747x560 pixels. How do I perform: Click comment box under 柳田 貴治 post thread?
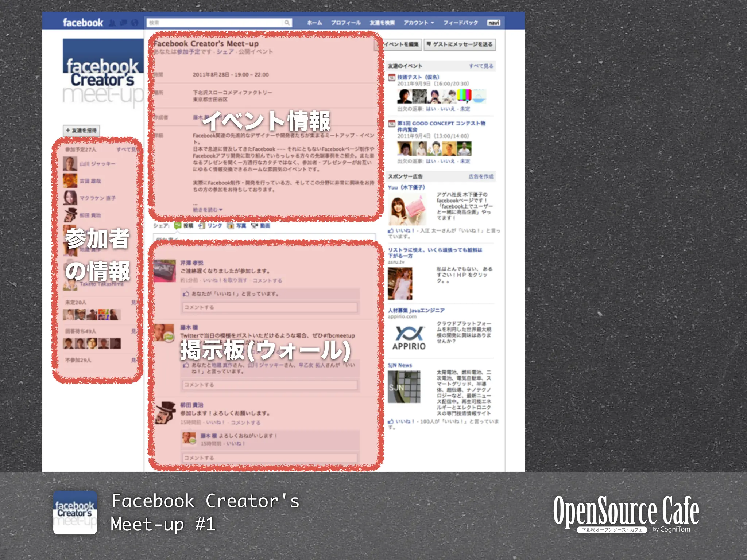[270, 458]
